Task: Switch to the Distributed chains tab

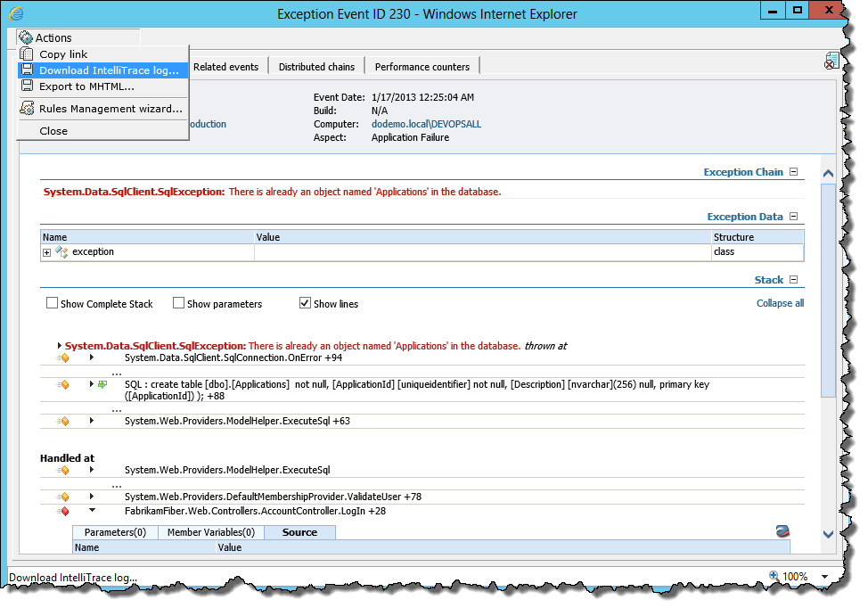Action: click(316, 67)
